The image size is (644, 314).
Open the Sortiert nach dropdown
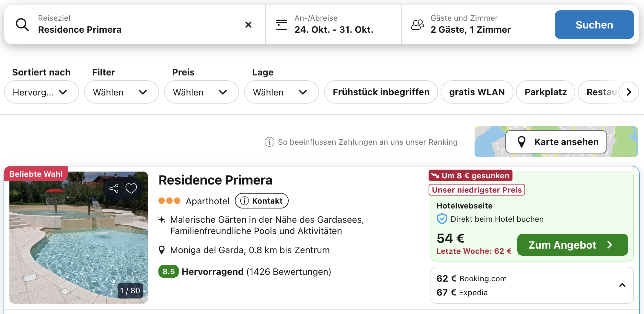point(41,92)
